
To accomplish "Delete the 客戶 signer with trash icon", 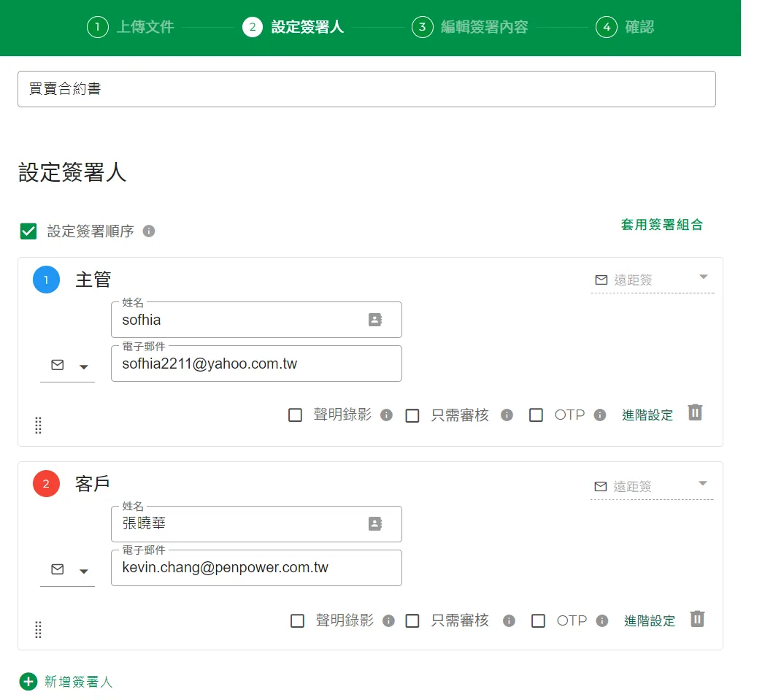I will pyautogui.click(x=697, y=620).
